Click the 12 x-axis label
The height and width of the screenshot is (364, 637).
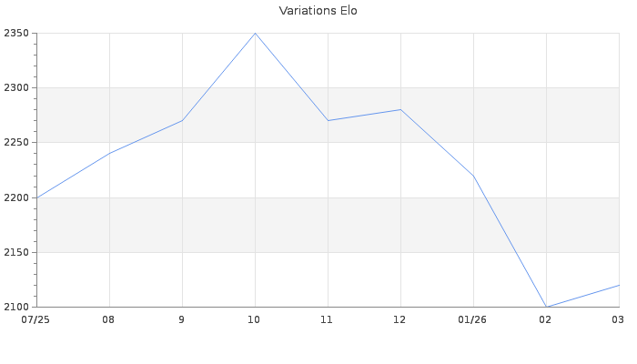click(x=400, y=319)
